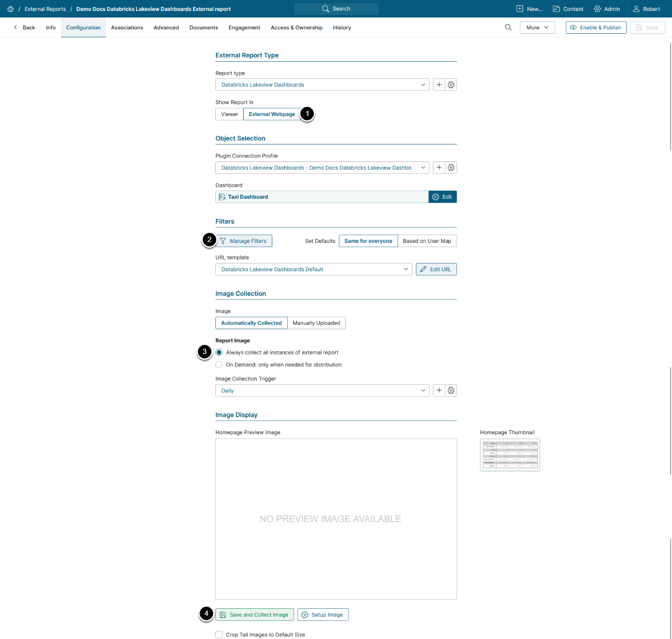The width and height of the screenshot is (672, 639).
Task: Go to the home icon in breadcrumb
Action: 11,9
